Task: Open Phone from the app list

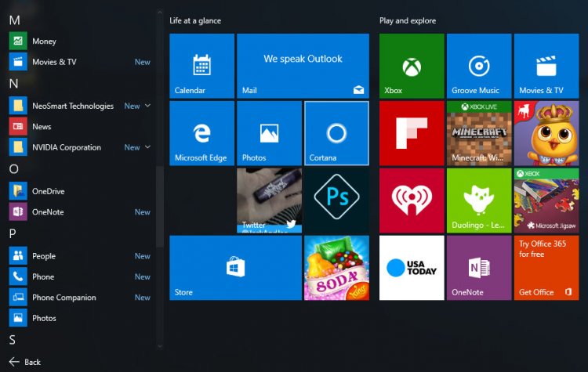Action: coord(79,276)
